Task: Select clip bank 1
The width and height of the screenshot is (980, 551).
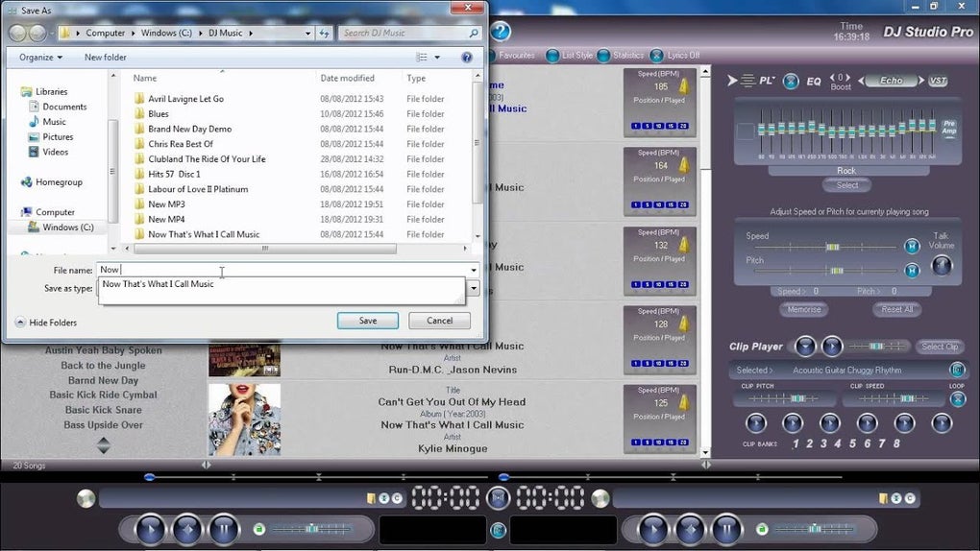Action: [x=796, y=443]
